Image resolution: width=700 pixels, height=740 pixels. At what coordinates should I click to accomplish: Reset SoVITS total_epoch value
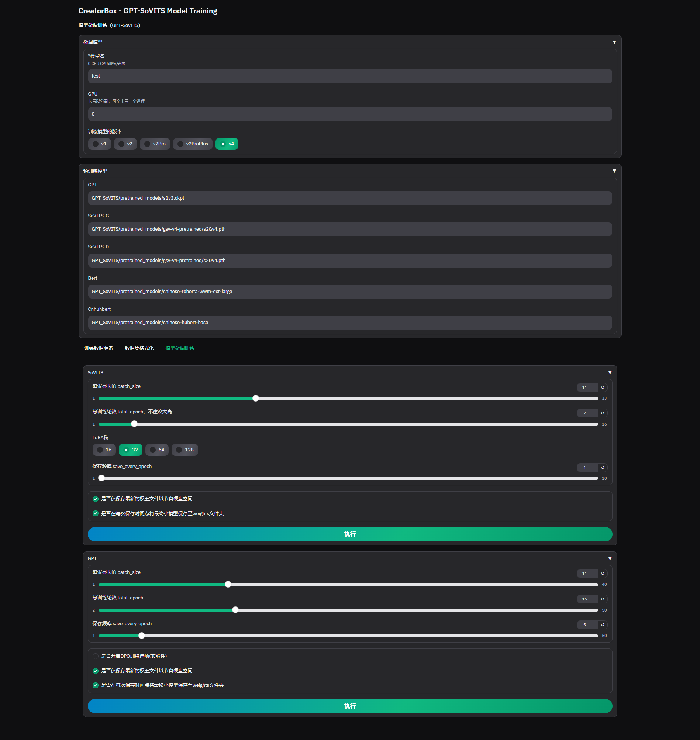[x=602, y=413]
